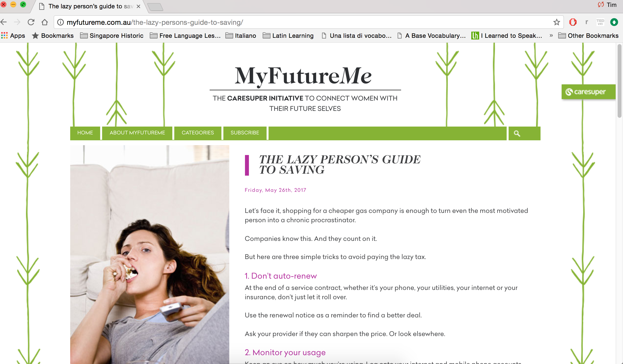Click the MyFutureMe site logo

pos(303,76)
